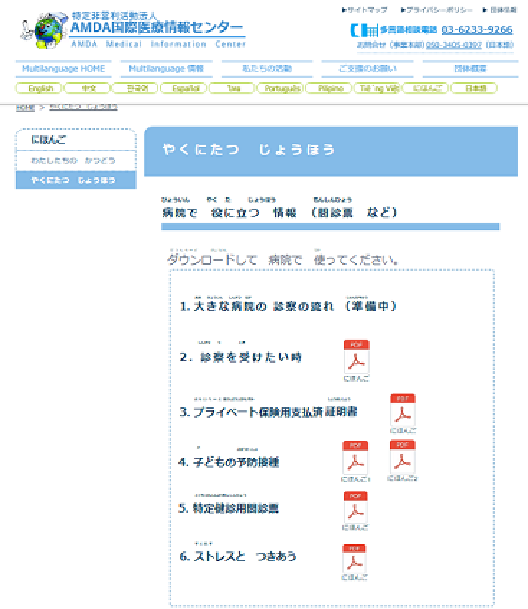Open the PDF for 特定健診用問診票
This screenshot has height=609, width=528.
tap(355, 508)
